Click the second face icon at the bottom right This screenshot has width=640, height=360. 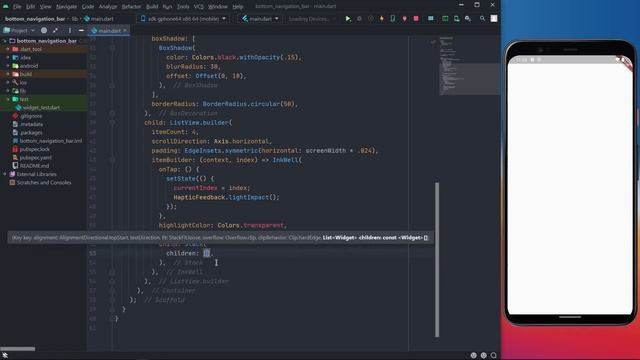(484, 355)
